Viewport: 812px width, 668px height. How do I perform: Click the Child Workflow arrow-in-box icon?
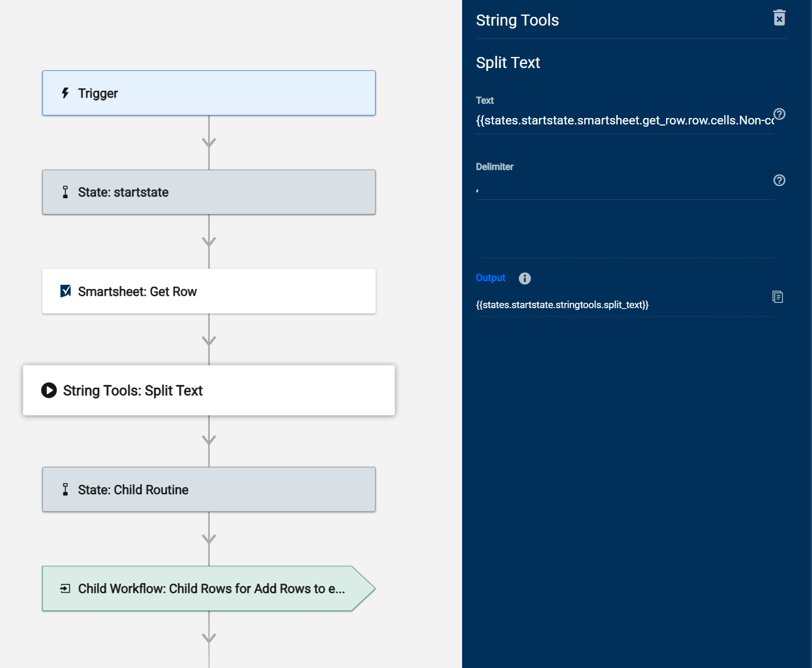66,588
